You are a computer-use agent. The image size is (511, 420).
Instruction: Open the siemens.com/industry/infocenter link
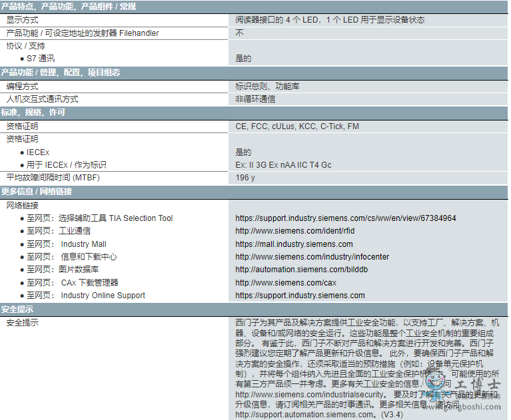312,257
